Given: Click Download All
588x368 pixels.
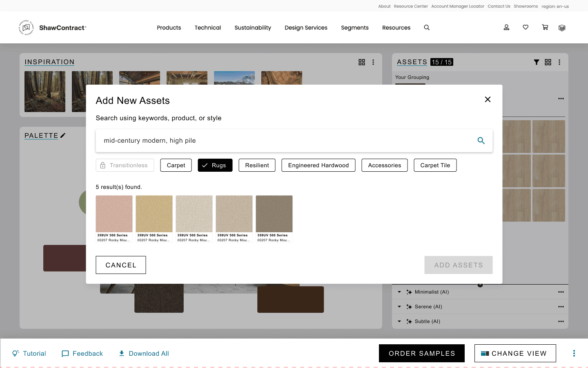Looking at the screenshot, I should (x=144, y=353).
